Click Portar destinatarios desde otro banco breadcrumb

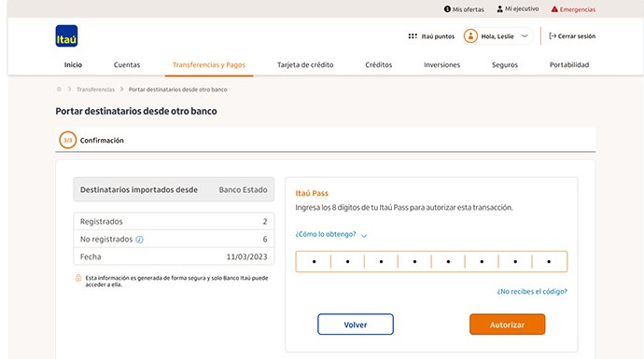[x=178, y=90]
